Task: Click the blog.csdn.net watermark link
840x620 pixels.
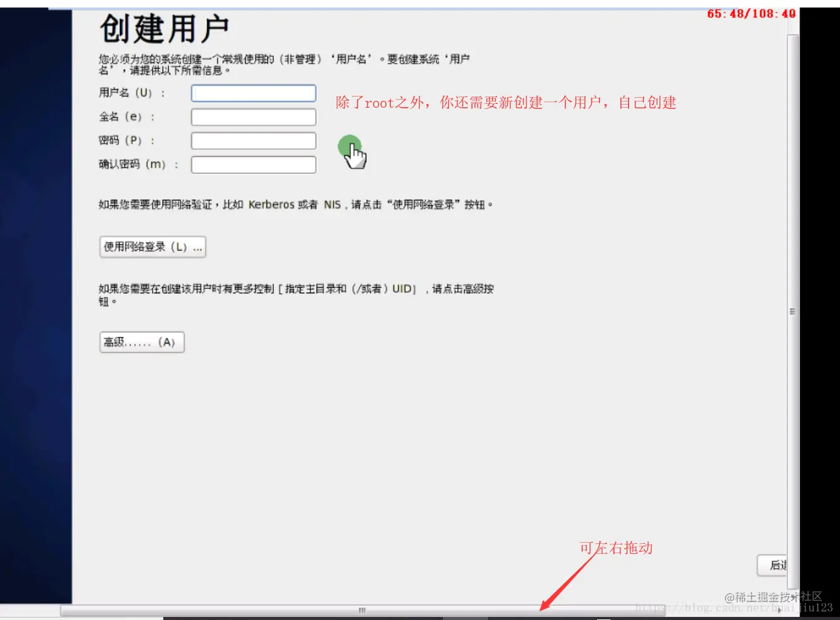Action: tap(733, 606)
